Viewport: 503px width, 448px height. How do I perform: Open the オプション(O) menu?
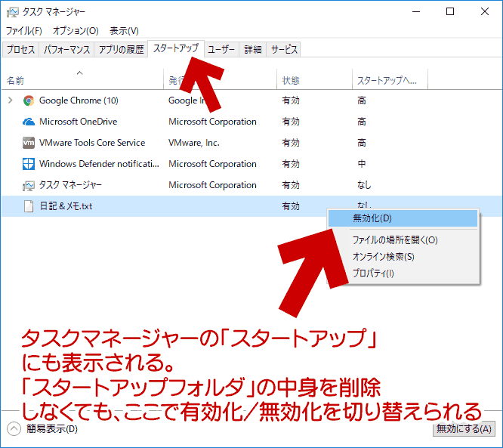(x=76, y=31)
